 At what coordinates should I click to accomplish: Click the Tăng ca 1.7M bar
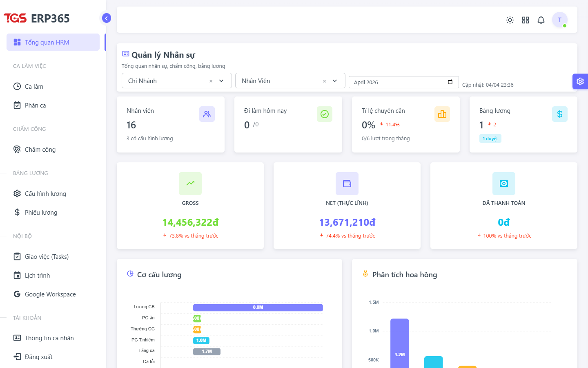pyautogui.click(x=207, y=351)
